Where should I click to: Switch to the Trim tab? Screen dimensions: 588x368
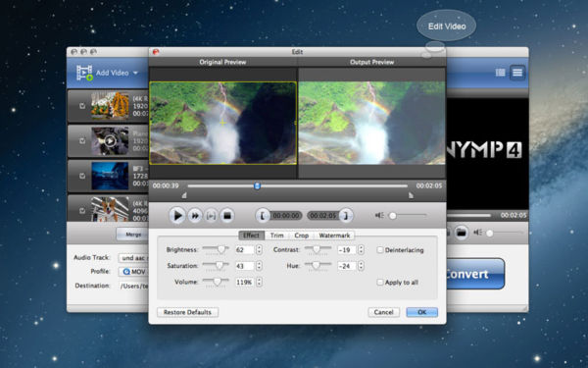coord(276,236)
